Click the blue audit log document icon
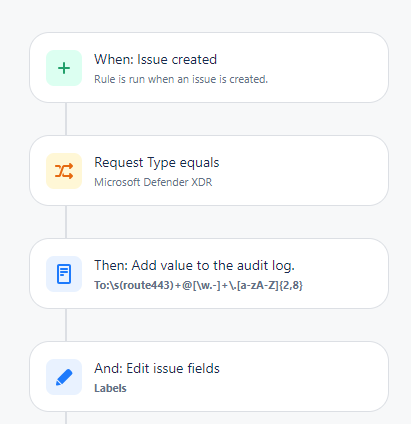 click(x=64, y=274)
